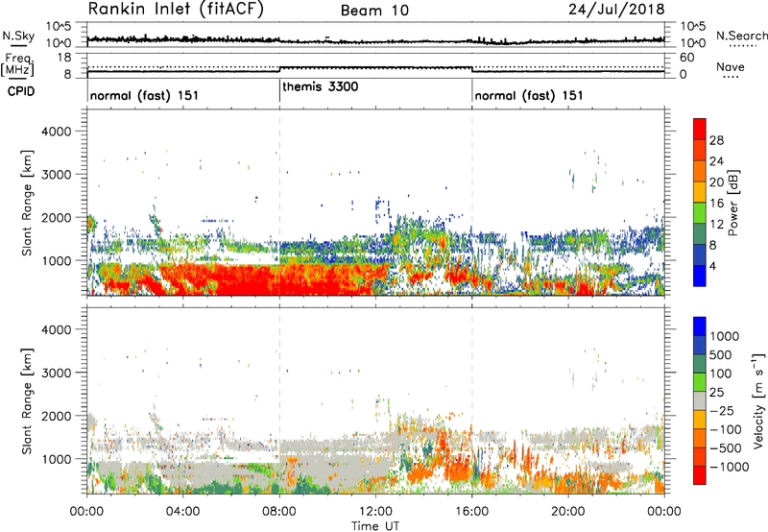Click the '3000' tick in the velocity panel
768x532 pixels.
click(56, 373)
